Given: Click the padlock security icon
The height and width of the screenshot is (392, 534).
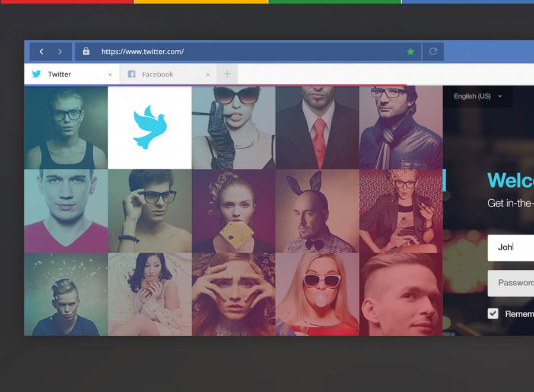Looking at the screenshot, I should coord(86,52).
